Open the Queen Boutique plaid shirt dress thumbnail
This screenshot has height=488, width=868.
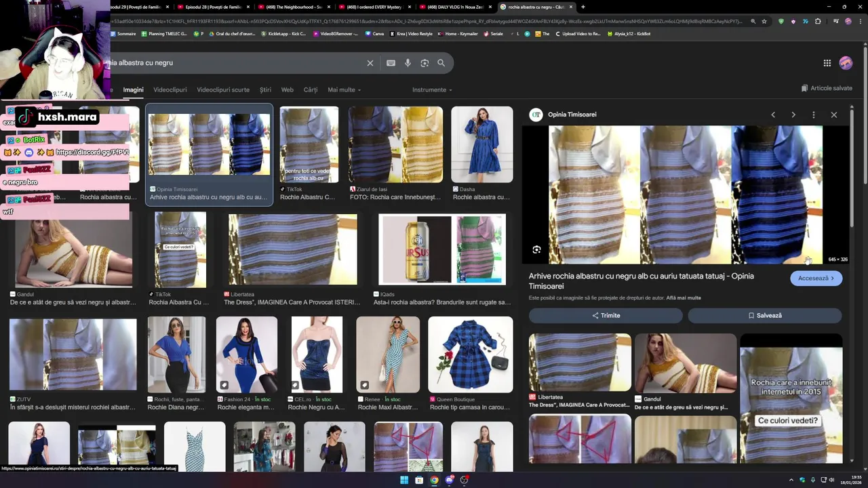471,354
